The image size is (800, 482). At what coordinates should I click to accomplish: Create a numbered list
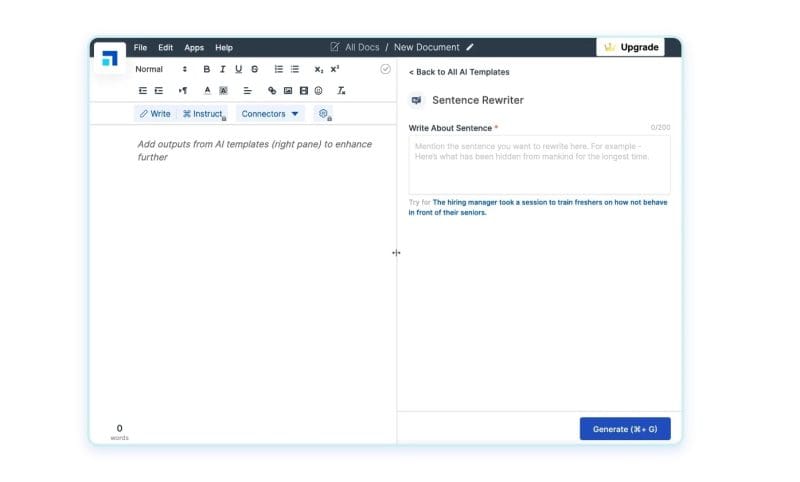click(x=279, y=69)
